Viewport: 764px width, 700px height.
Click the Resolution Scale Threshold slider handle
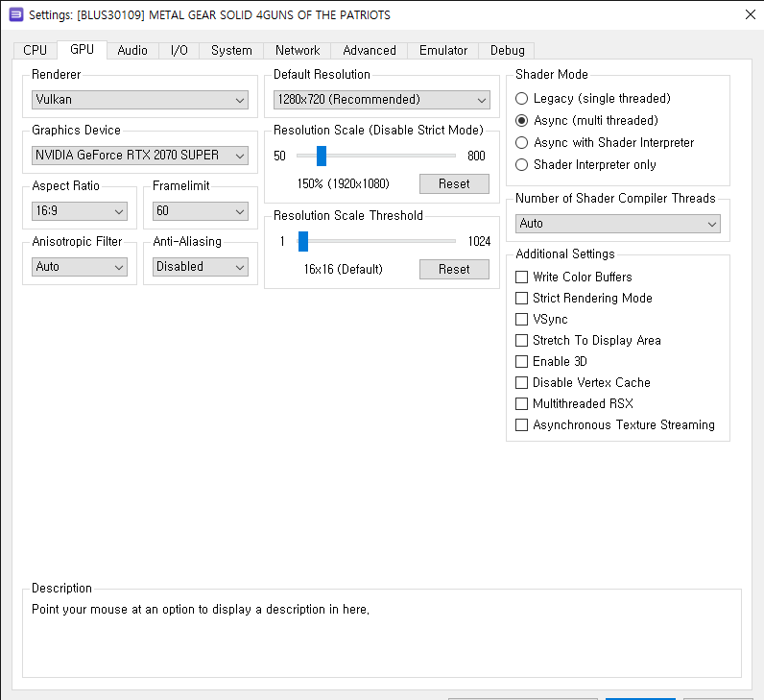coord(303,241)
